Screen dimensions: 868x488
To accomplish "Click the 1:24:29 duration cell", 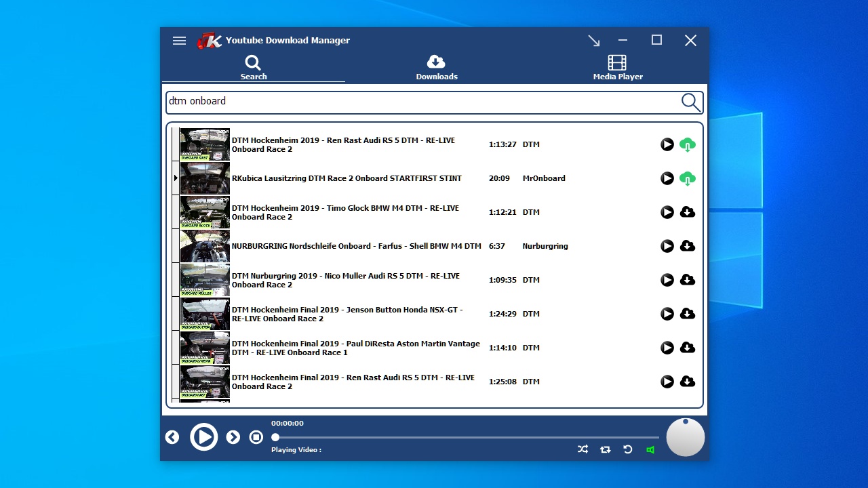I will pyautogui.click(x=502, y=314).
